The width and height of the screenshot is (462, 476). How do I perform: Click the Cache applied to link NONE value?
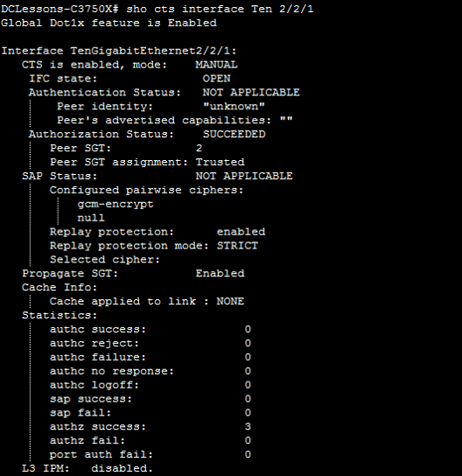[x=230, y=302]
